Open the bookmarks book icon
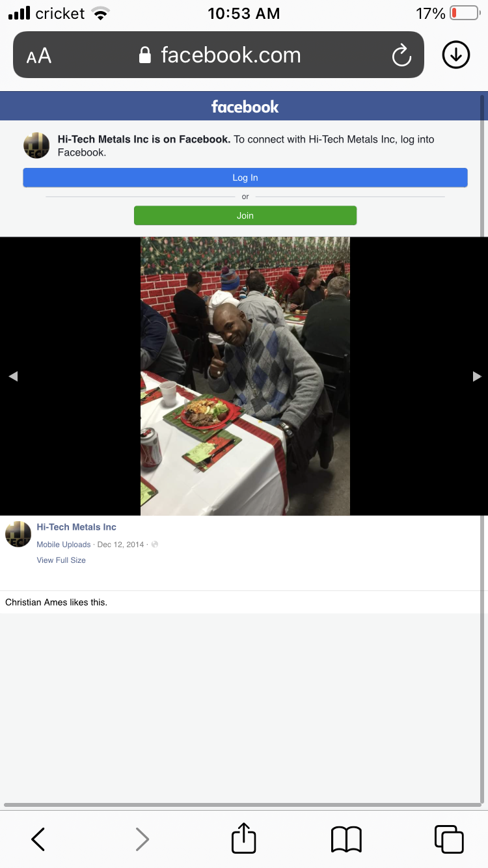488x868 pixels. pos(346,839)
